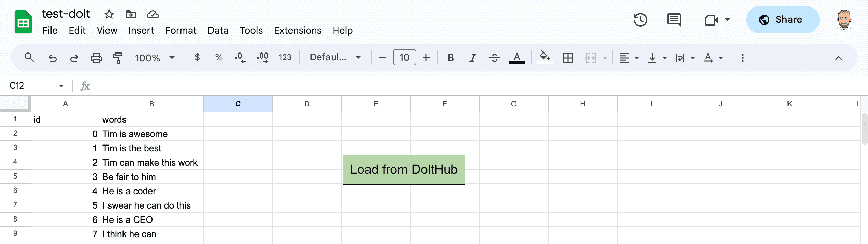Open the Insert menu
This screenshot has height=244, width=868.
141,30
